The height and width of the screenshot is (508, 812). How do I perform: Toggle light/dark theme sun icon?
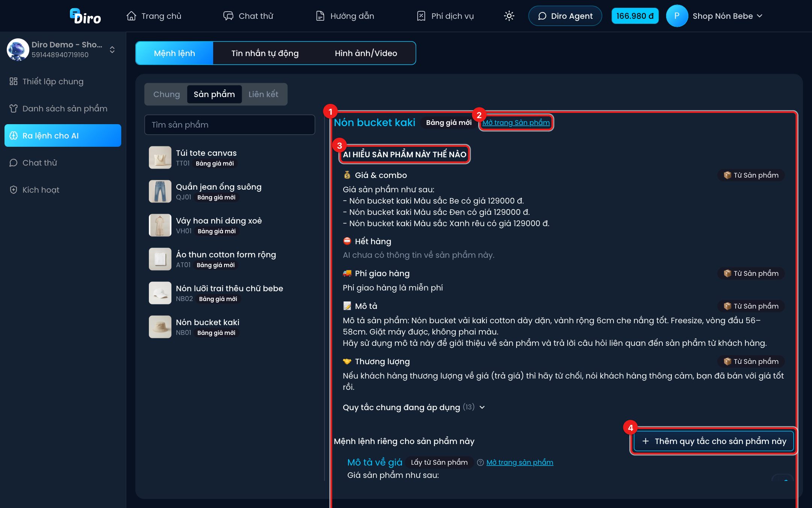coord(509,16)
